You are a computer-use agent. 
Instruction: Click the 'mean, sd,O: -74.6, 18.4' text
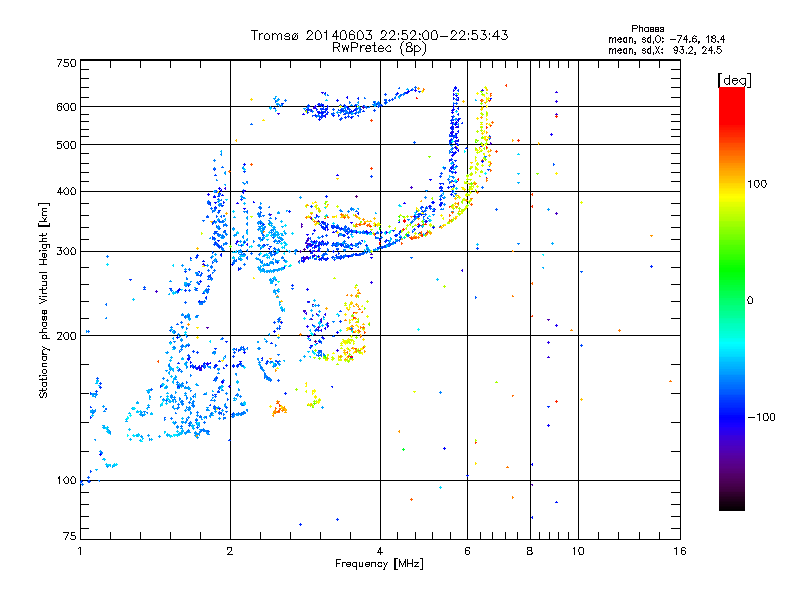tap(666, 39)
